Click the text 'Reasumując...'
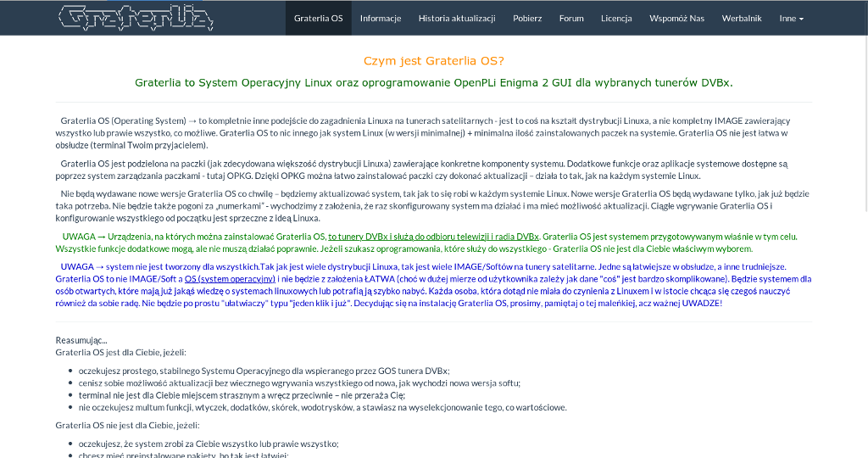The image size is (868, 458). point(81,340)
